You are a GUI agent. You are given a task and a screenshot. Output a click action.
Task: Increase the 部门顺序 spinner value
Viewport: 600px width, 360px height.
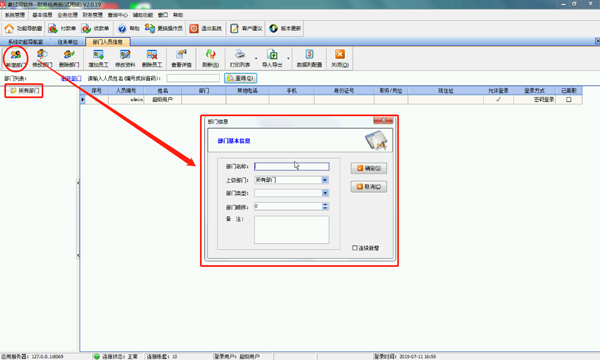tap(325, 205)
